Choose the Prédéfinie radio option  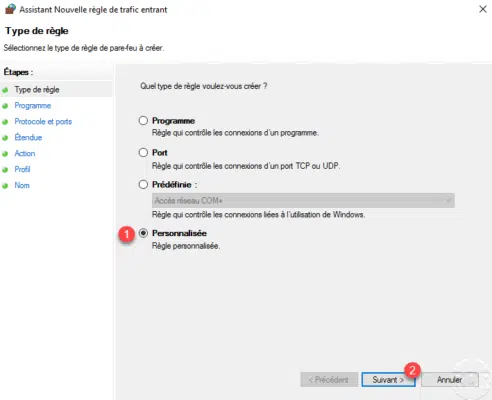(143, 184)
